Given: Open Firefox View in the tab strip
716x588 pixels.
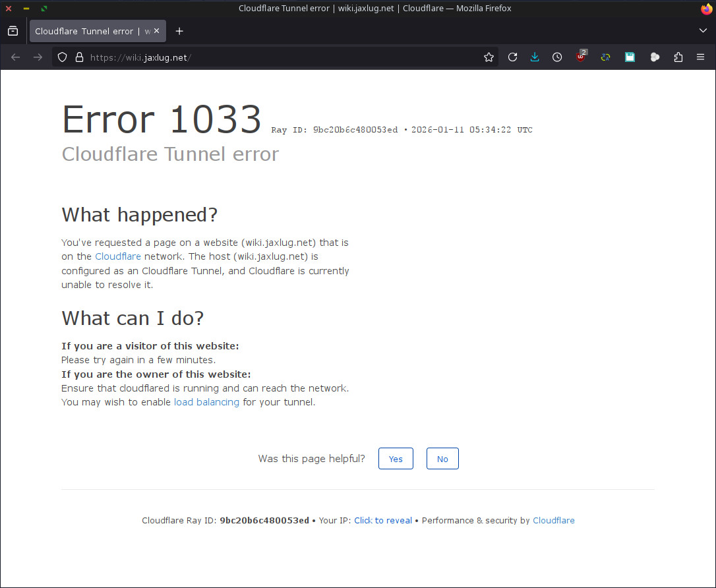Looking at the screenshot, I should [x=13, y=30].
